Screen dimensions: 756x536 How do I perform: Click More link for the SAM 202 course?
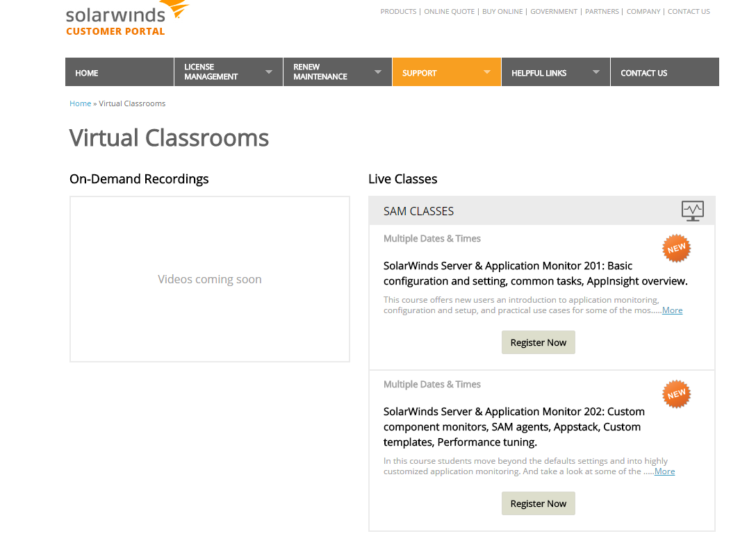point(664,471)
